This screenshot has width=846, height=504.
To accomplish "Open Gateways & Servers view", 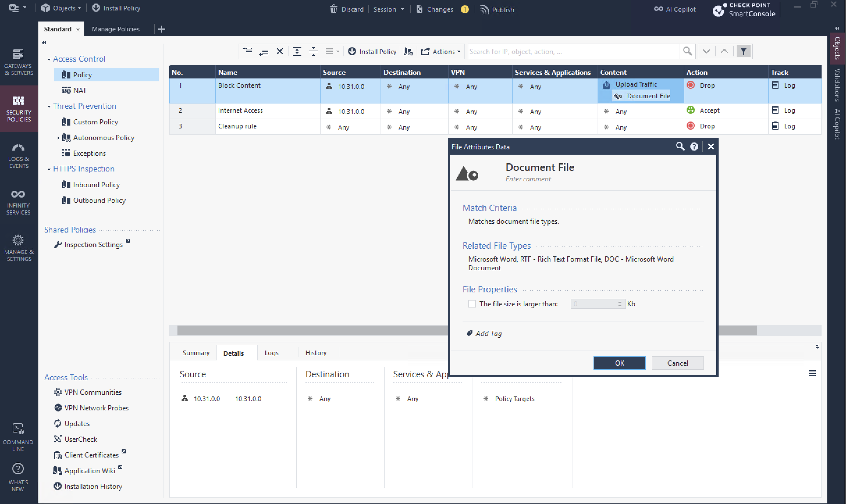I will [x=19, y=62].
